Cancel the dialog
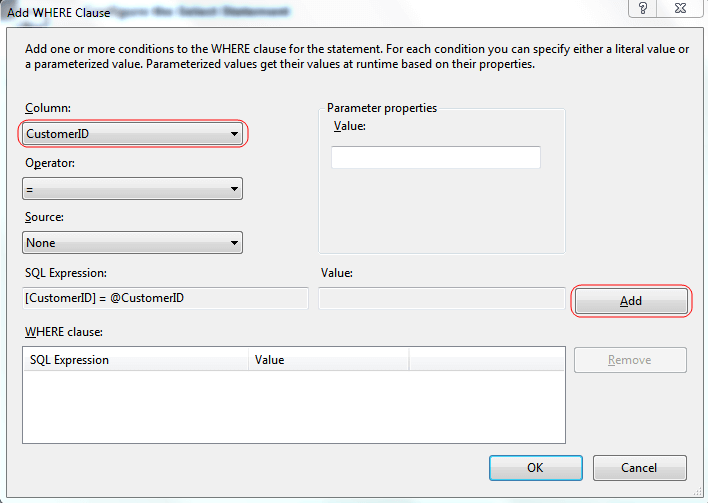Screen dimensions: 708x503 click(639, 468)
